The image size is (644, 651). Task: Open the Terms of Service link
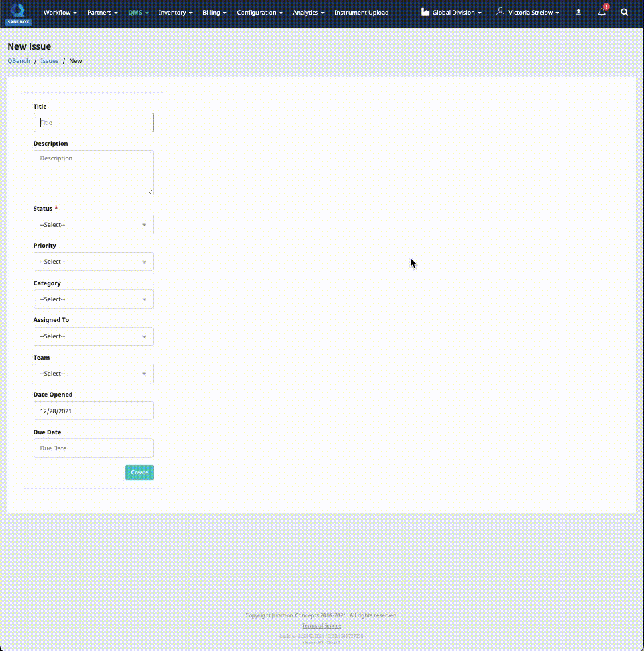tap(321, 625)
